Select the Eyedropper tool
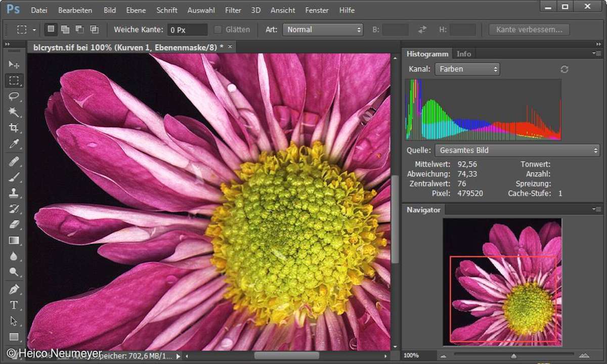The height and width of the screenshot is (364, 607). click(14, 144)
